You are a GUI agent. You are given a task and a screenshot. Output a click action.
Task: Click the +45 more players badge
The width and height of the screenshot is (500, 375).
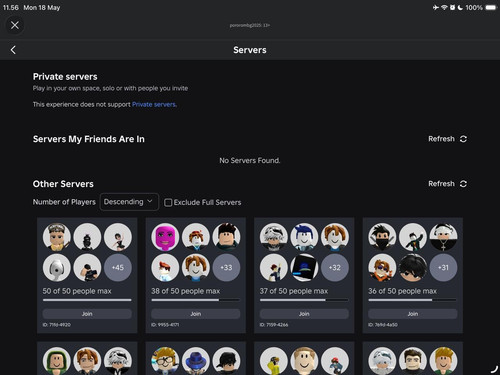118,268
